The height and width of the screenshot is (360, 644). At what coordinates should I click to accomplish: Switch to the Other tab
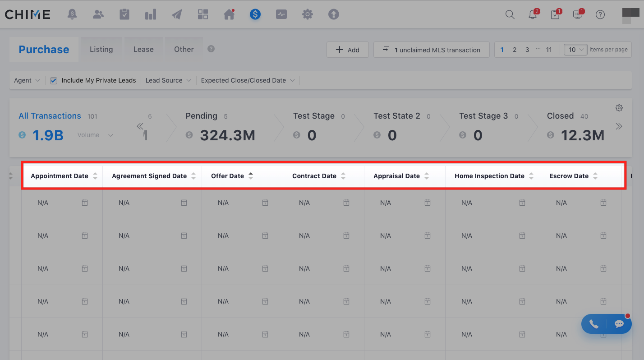tap(184, 49)
